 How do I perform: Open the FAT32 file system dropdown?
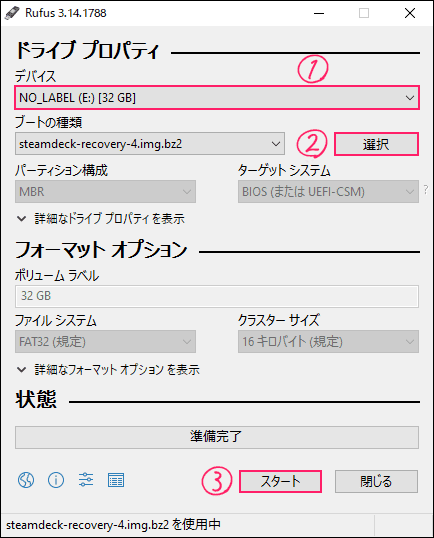point(105,341)
